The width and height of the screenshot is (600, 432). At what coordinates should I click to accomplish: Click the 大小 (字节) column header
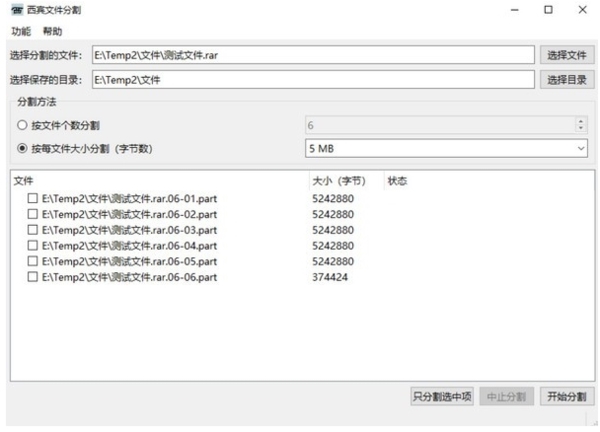[x=340, y=181]
